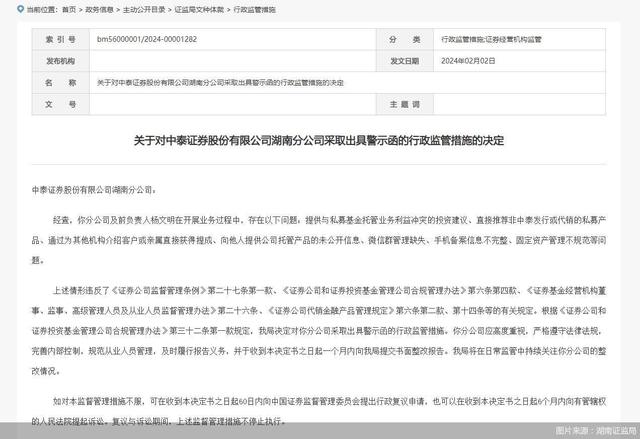The height and width of the screenshot is (439, 640).
Task: Select the date 2024年02月02日
Action: coord(468,61)
